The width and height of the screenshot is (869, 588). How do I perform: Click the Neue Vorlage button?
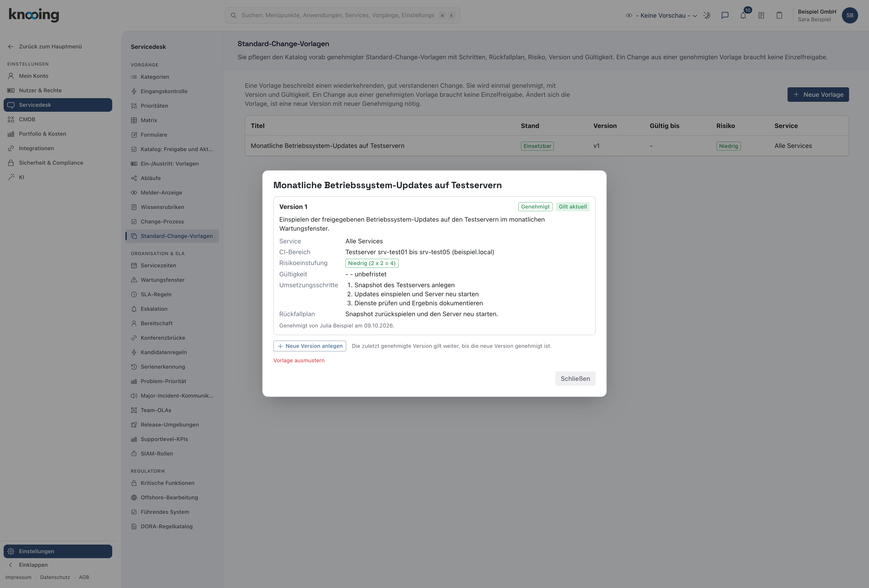tap(818, 95)
